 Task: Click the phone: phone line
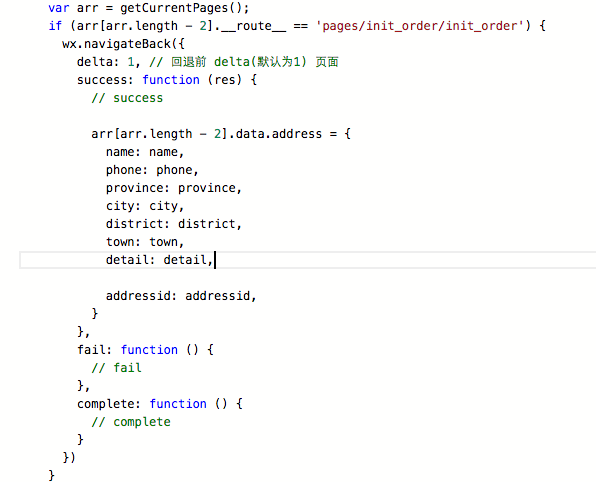point(152,170)
